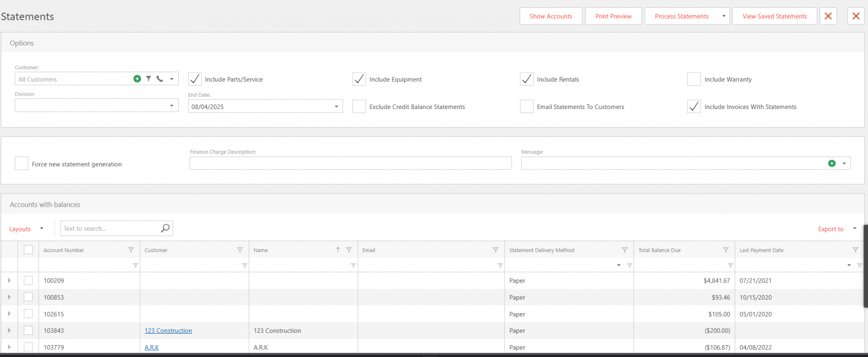
Task: Open Email column header filter icon
Action: 495,250
